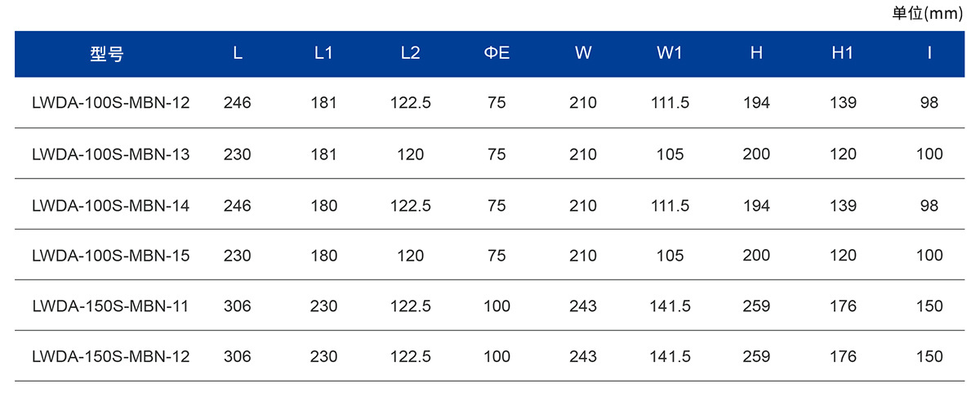
Task: Select the L1 column header
Action: tap(323, 54)
